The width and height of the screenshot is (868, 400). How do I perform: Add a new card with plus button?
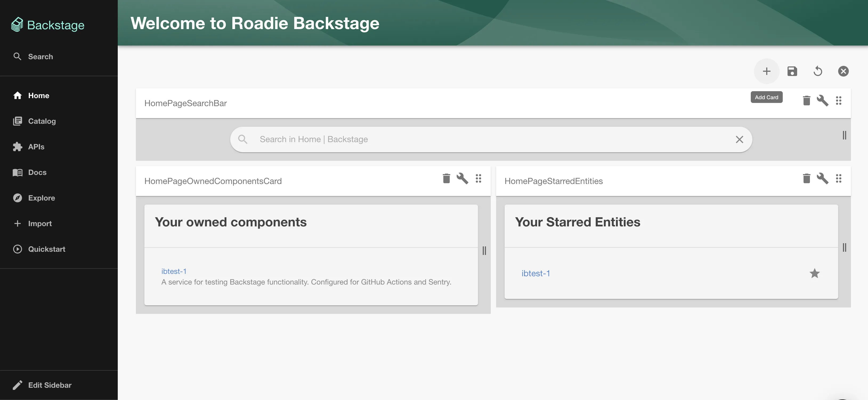click(766, 71)
